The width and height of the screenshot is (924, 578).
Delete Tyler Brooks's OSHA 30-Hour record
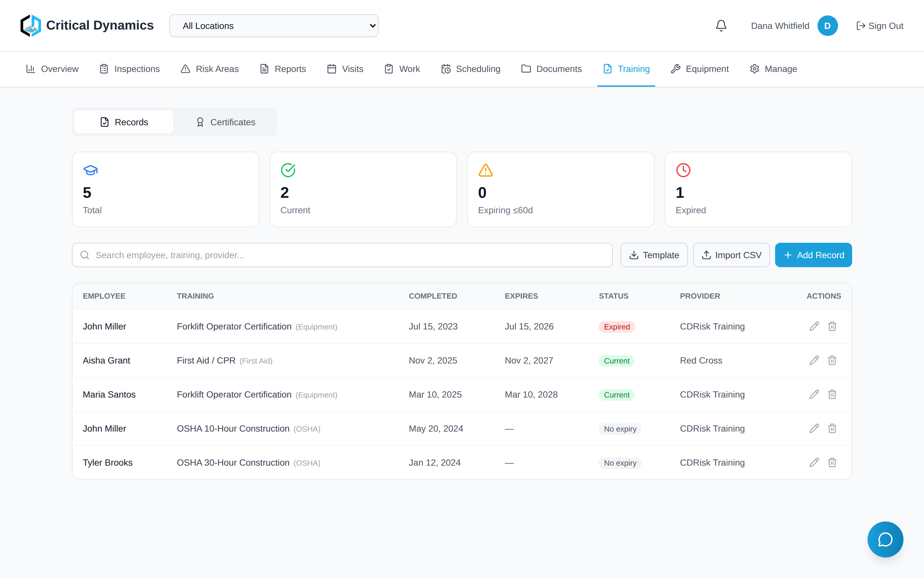coord(832,462)
